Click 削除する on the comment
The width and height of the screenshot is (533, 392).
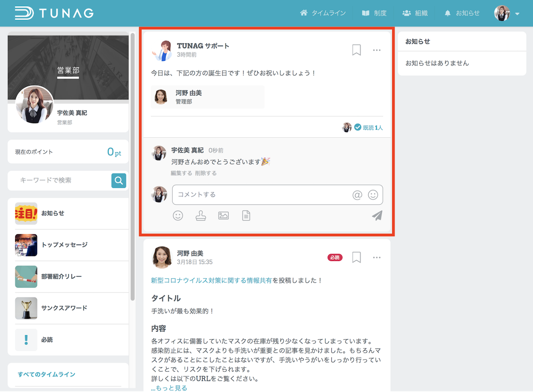(x=206, y=173)
